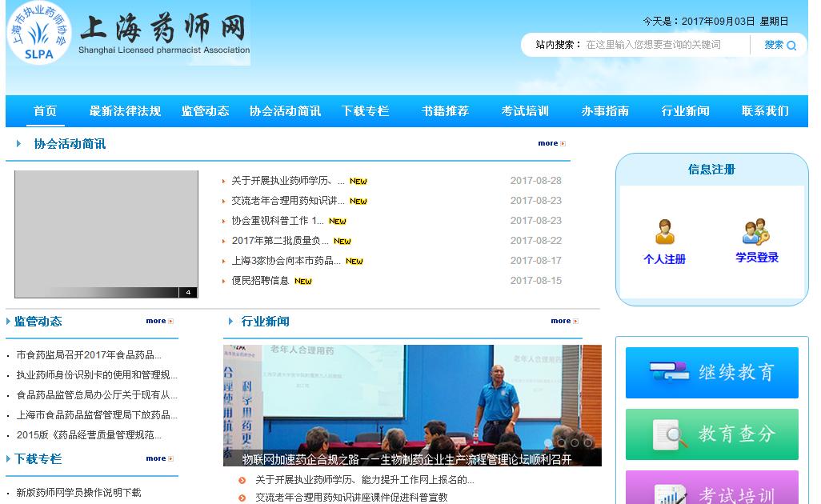Image resolution: width=821 pixels, height=504 pixels.
Task: Click the 学员登录 users icon
Action: 756,232
